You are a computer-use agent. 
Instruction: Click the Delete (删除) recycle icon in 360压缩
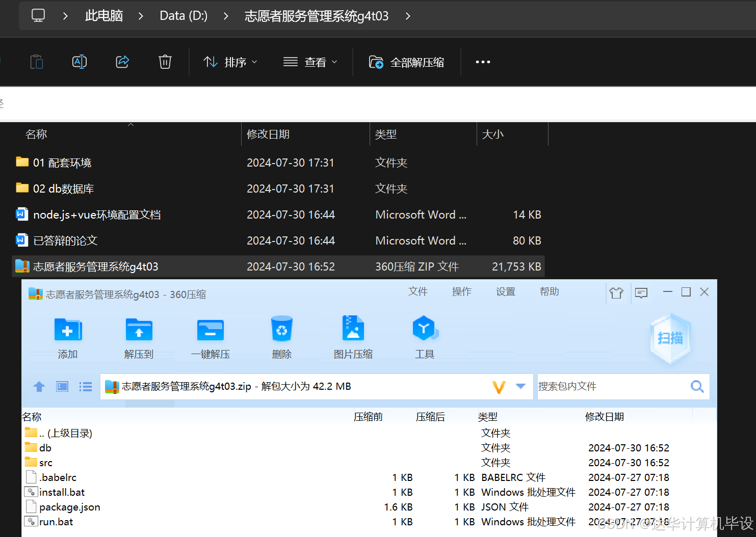click(281, 330)
